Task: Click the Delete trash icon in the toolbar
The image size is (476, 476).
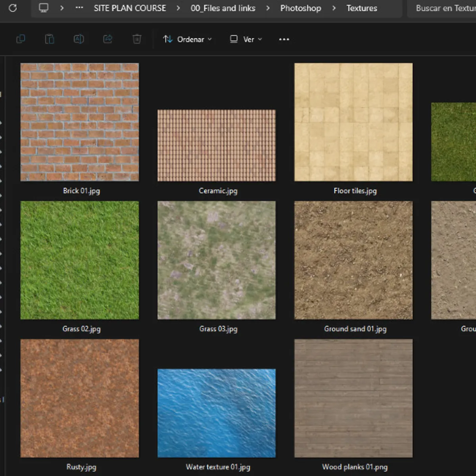Action: (x=136, y=39)
